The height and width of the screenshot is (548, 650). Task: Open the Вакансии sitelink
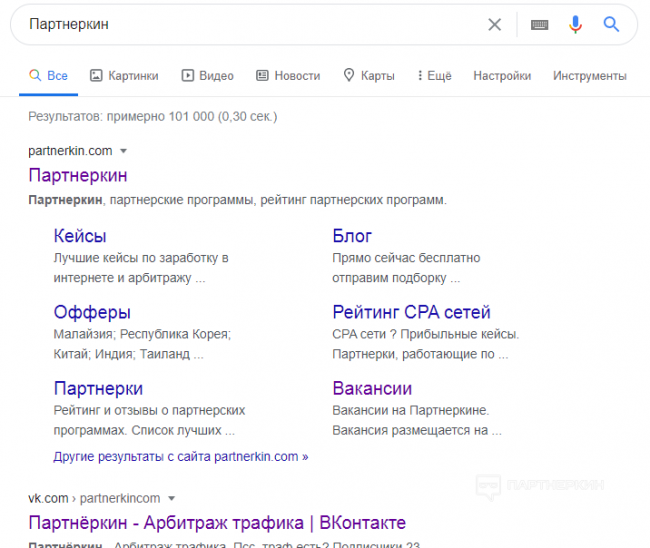372,388
